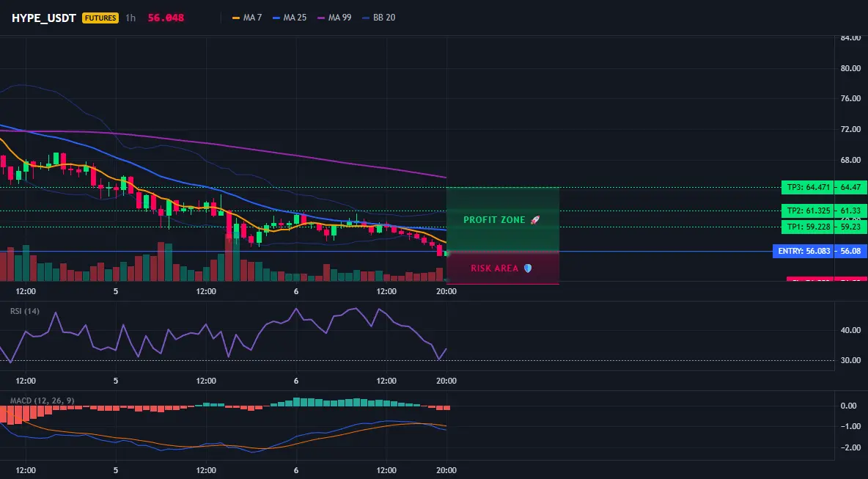Click the 72.00 price axis value
868x479 pixels.
pyautogui.click(x=850, y=129)
